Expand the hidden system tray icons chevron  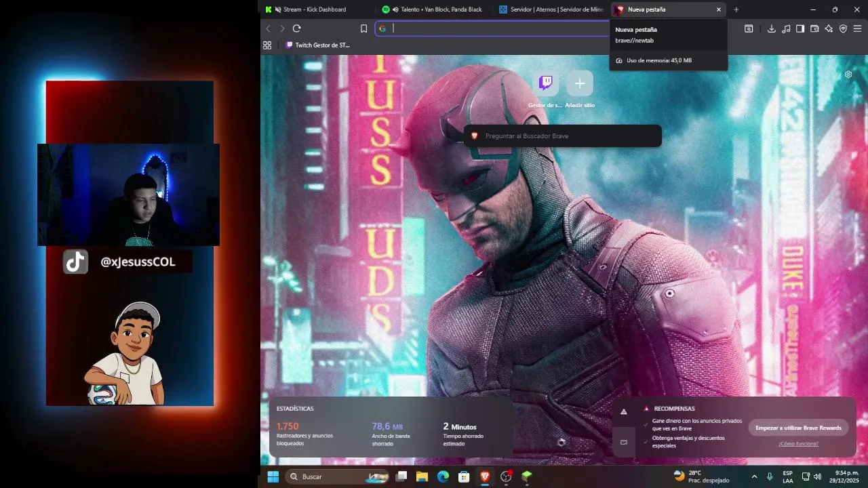point(754,476)
